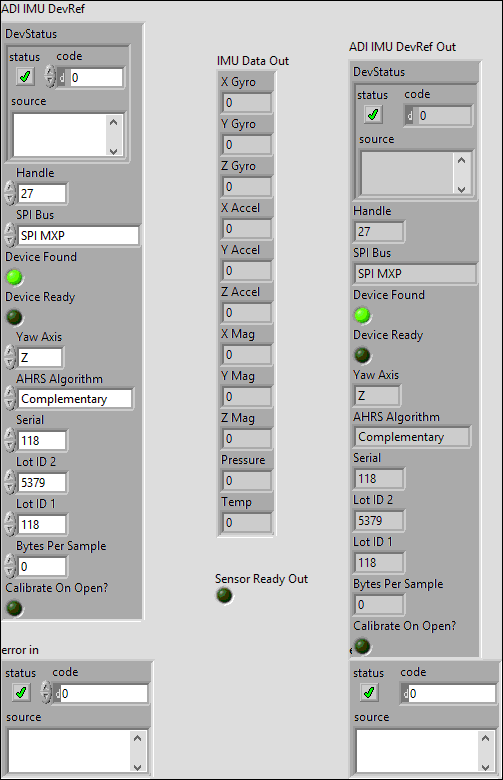
Task: Open the Yaw Axis ring showing Z
Action: tap(40, 357)
